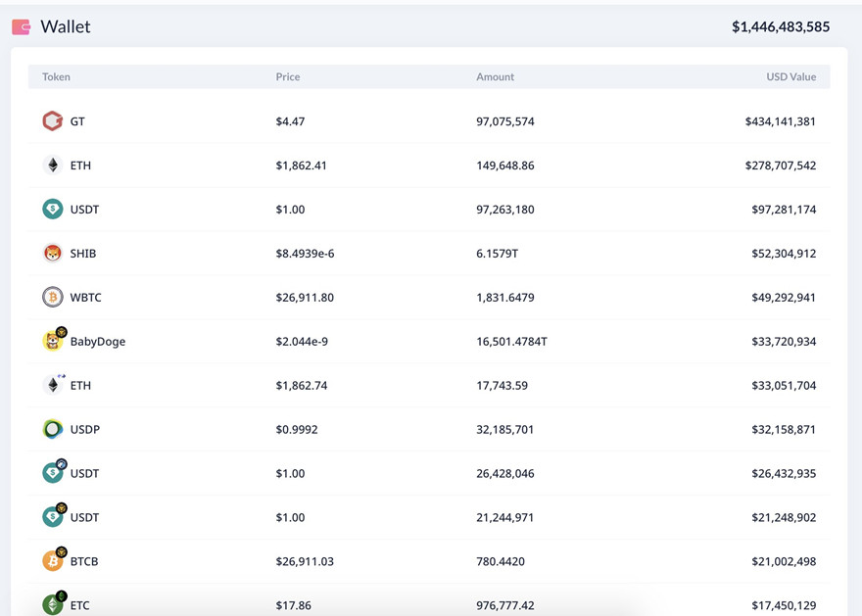Click the USDT icon with amount 21,244,971
This screenshot has width=862, height=616.
54,515
